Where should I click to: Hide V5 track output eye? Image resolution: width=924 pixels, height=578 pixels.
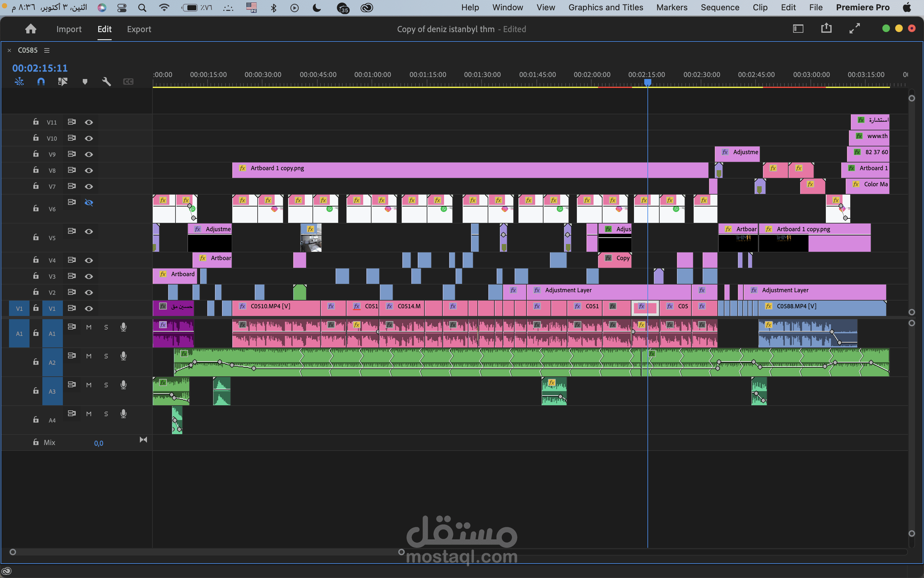click(x=89, y=232)
